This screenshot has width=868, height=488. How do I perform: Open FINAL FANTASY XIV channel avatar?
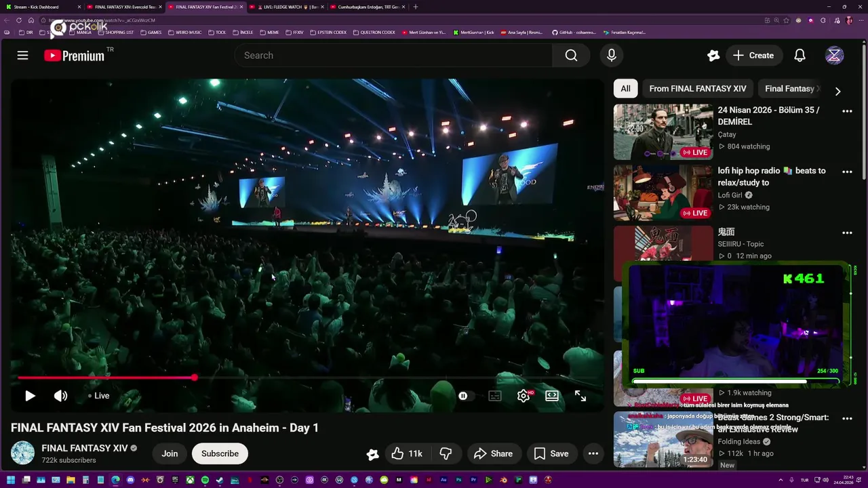[x=22, y=453]
